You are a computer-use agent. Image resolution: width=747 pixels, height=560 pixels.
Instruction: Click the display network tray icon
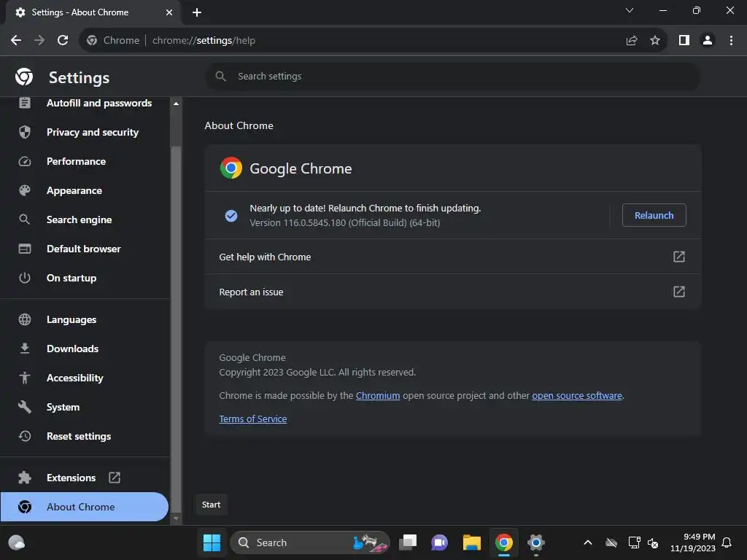634,542
